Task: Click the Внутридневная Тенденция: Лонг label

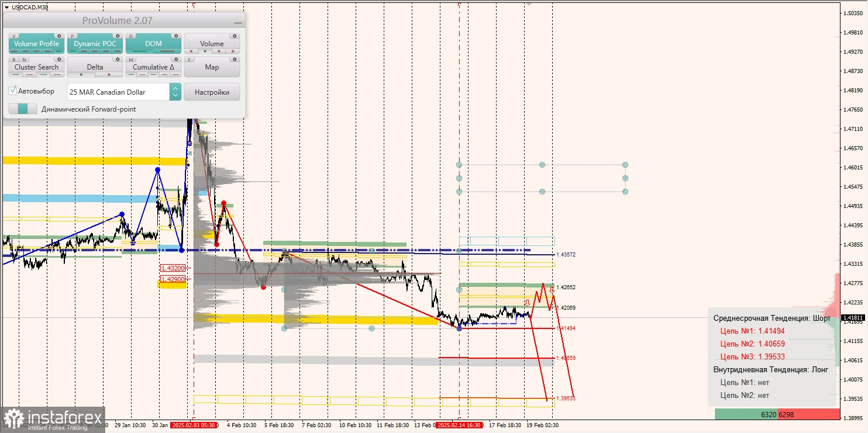Action: pos(771,369)
